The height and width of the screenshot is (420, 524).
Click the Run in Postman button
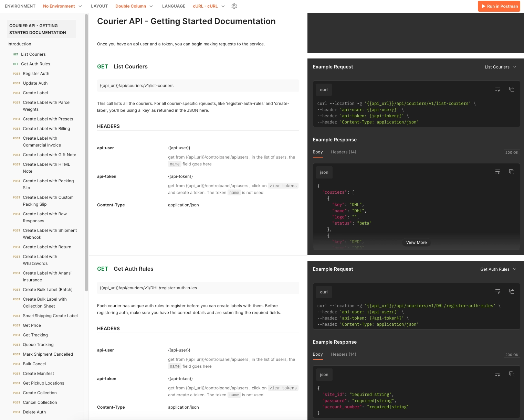tap(499, 6)
